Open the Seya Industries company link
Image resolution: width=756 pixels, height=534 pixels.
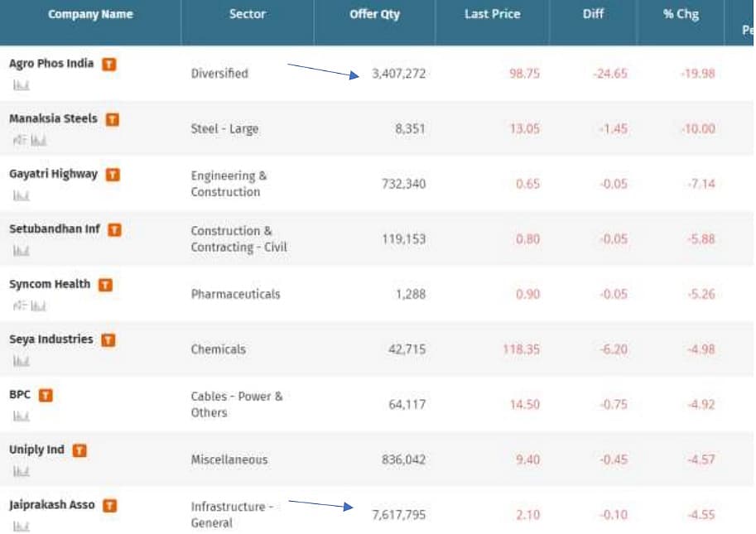click(x=51, y=339)
